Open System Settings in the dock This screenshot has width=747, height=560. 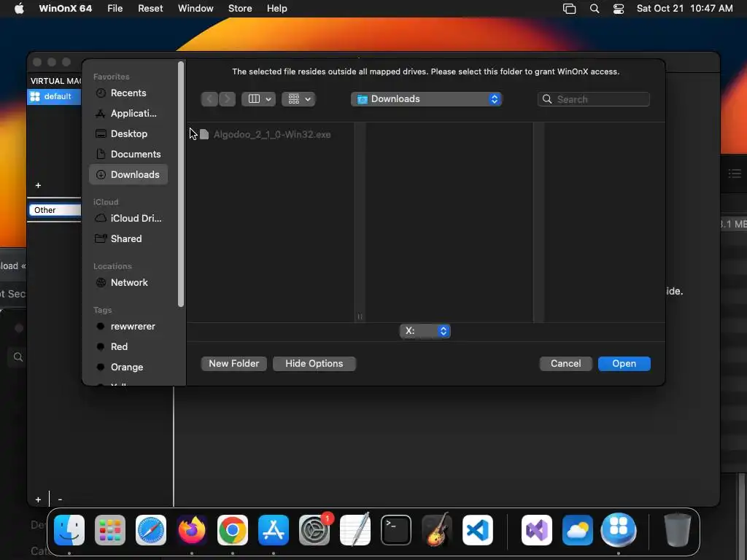click(314, 530)
